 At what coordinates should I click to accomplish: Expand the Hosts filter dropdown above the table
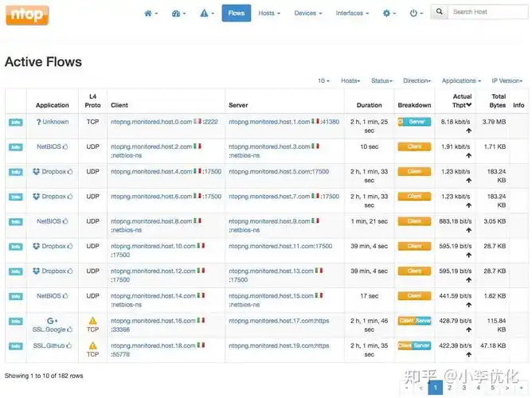350,80
